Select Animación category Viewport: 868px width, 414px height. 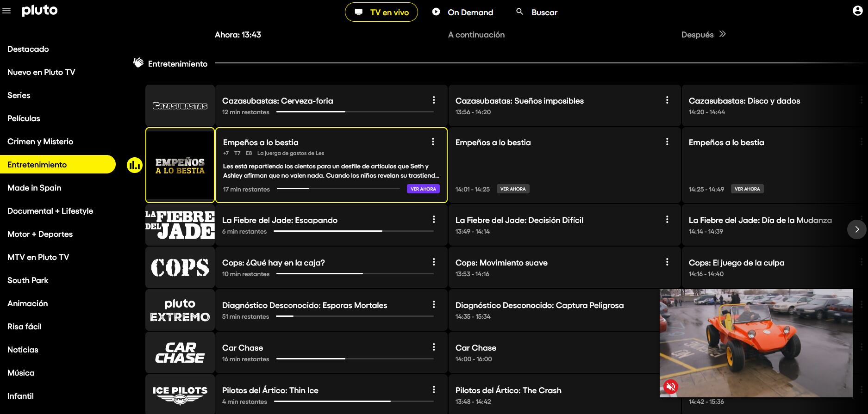coord(28,303)
